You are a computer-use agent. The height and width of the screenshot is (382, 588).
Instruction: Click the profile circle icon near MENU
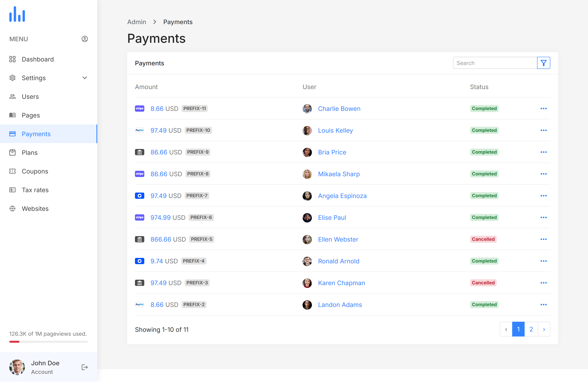(85, 39)
